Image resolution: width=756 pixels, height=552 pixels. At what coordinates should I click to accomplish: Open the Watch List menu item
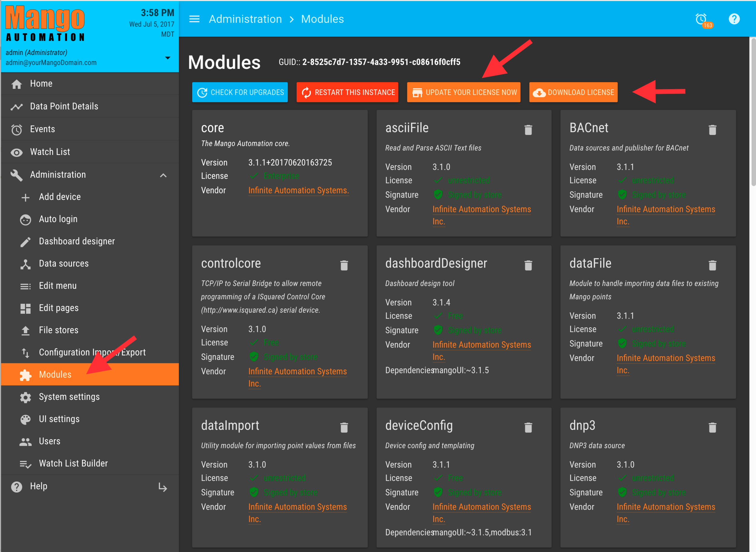coord(50,152)
